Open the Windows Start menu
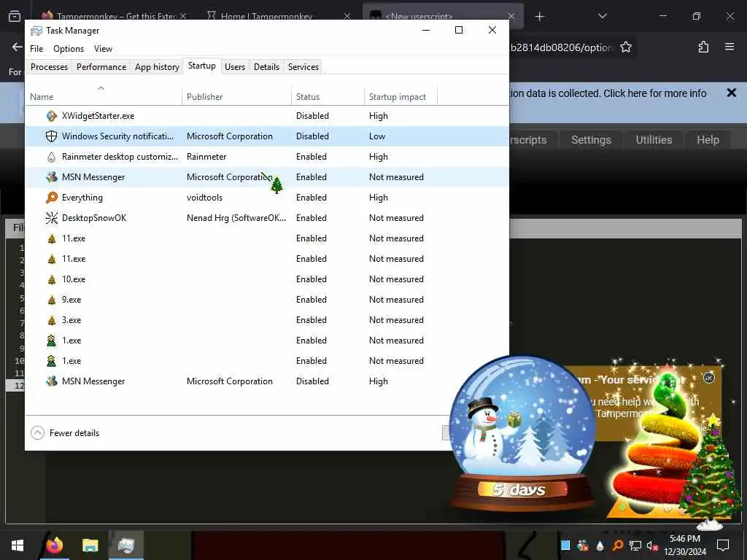 pyautogui.click(x=18, y=545)
